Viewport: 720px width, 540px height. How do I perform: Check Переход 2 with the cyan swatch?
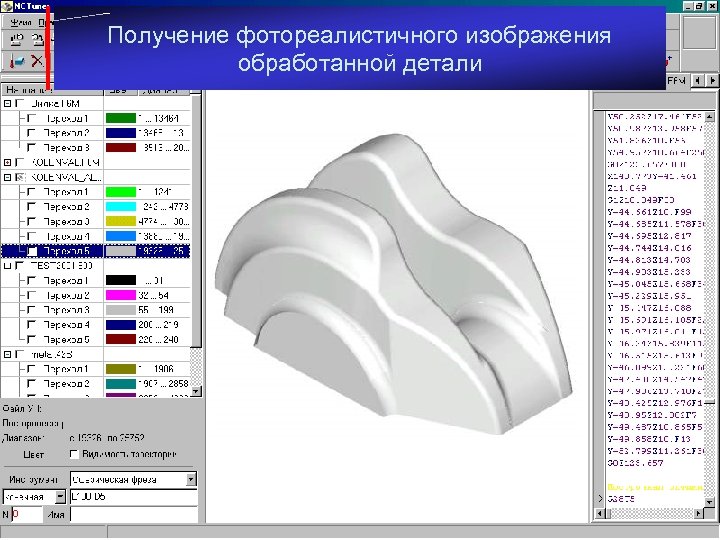tap(31, 207)
